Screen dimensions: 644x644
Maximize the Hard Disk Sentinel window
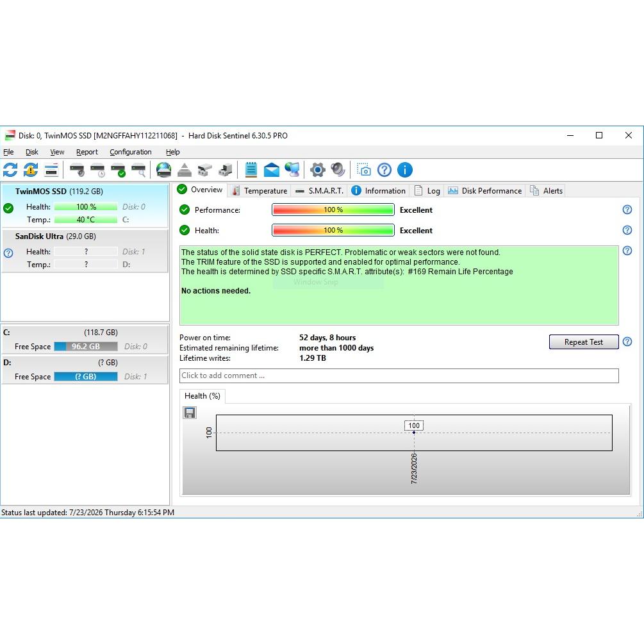pos(599,135)
